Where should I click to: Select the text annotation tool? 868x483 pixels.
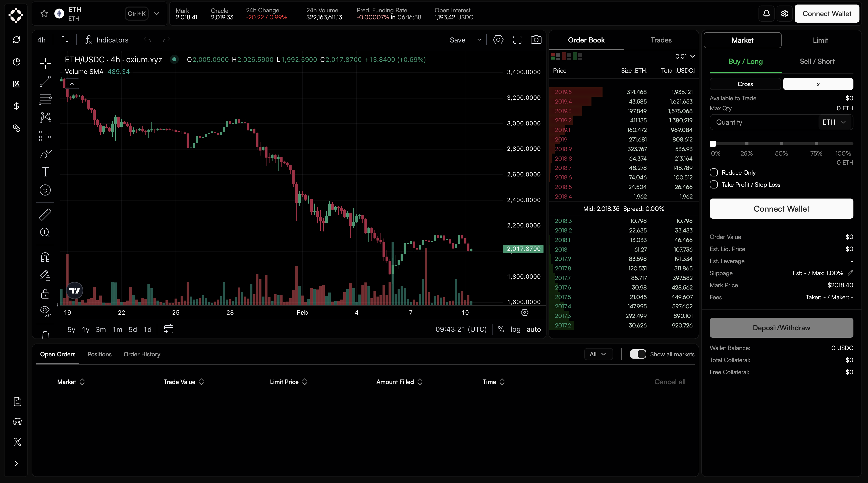pos(45,172)
